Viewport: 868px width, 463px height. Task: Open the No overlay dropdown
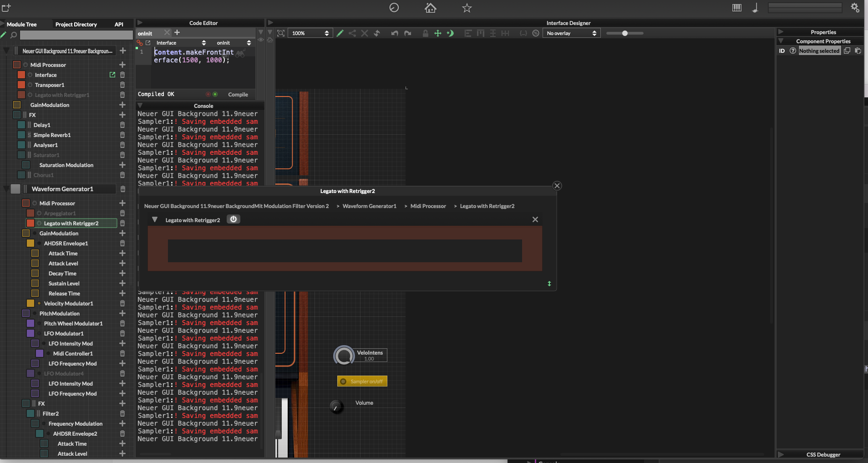click(x=571, y=33)
